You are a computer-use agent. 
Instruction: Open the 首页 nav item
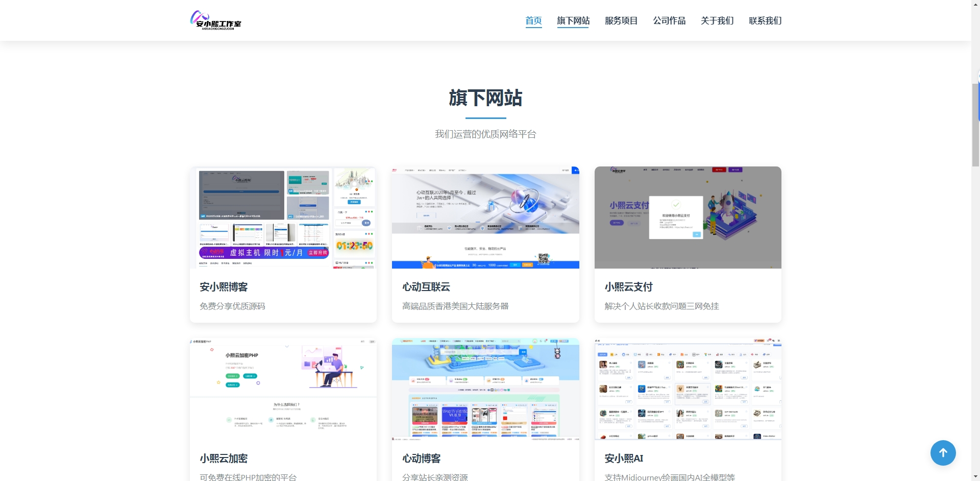pyautogui.click(x=533, y=20)
